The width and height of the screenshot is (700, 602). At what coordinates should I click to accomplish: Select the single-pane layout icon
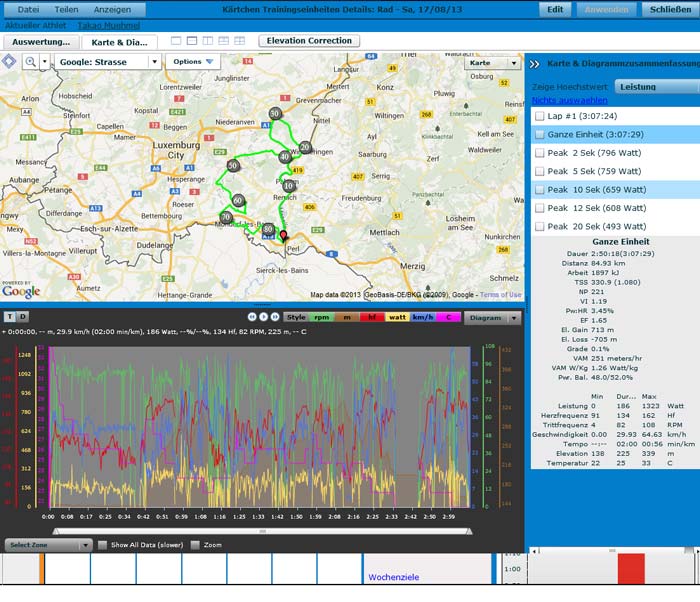pos(176,41)
